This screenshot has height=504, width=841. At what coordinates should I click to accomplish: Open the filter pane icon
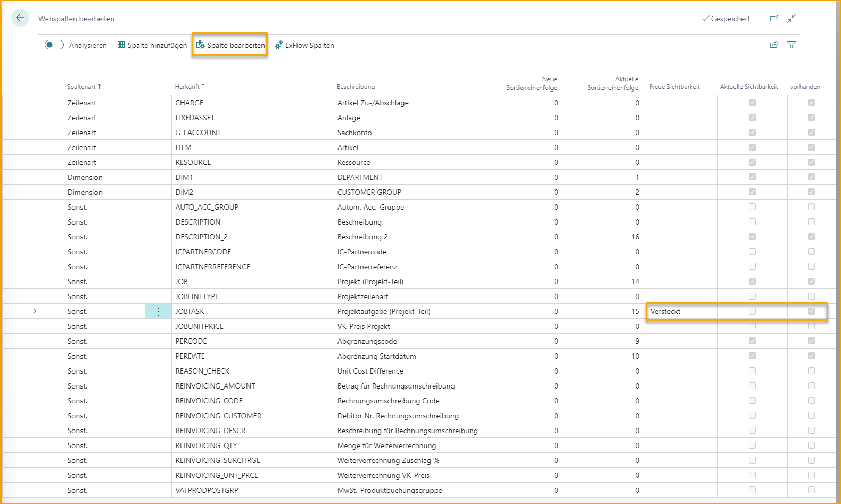pyautogui.click(x=791, y=45)
